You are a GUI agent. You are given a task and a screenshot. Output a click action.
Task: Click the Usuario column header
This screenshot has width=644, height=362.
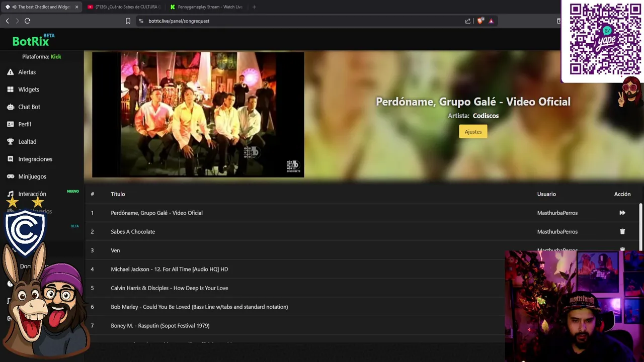point(546,194)
